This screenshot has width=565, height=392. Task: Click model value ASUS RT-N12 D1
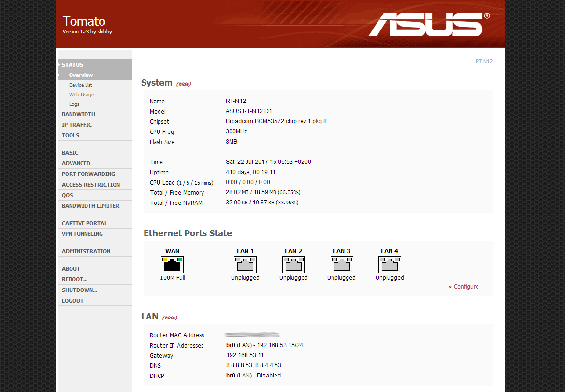248,111
